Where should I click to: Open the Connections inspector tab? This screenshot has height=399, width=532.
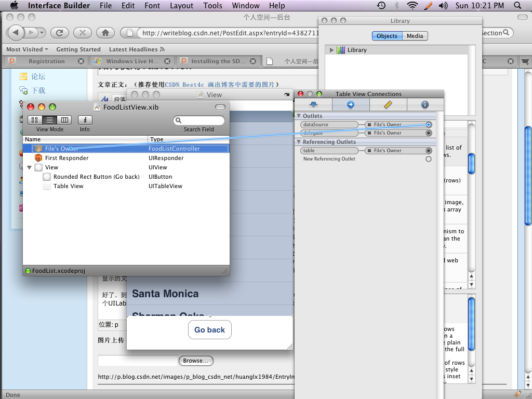click(x=351, y=104)
